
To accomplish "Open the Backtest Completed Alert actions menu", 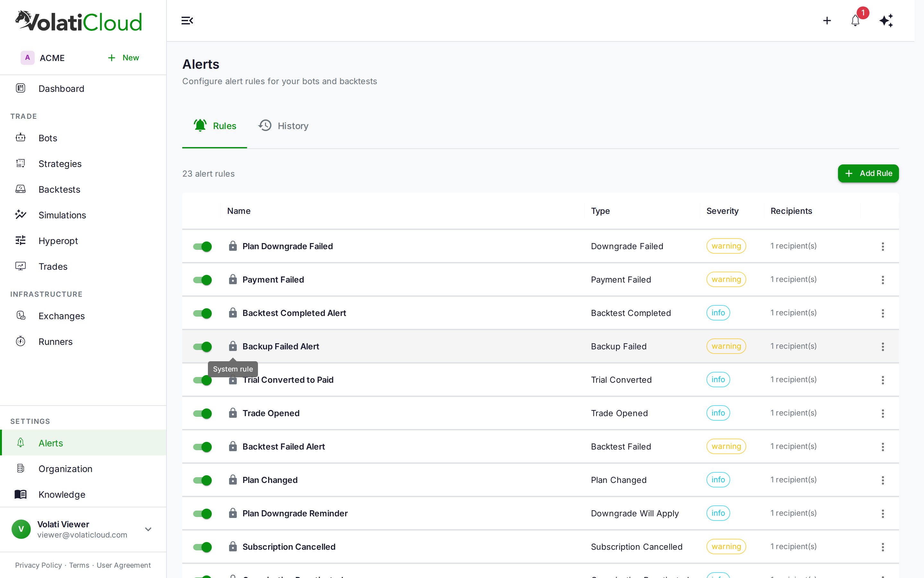I will pyautogui.click(x=883, y=313).
